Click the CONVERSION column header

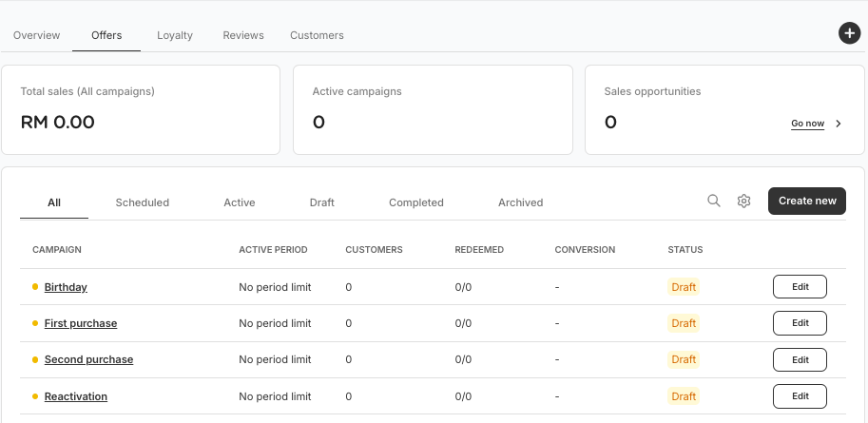pos(585,250)
